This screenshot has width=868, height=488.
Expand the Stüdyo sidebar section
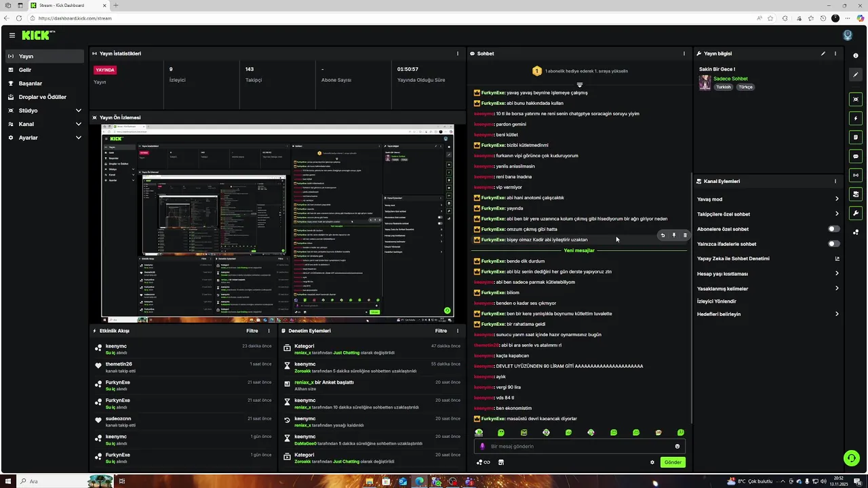pos(45,110)
